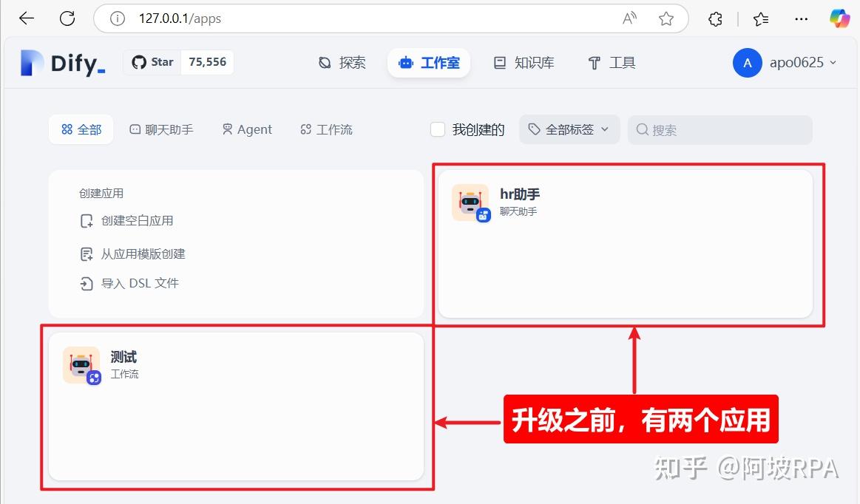Viewport: 860px width, 504px height.
Task: Click 从应用模版创建
Action: (132, 254)
